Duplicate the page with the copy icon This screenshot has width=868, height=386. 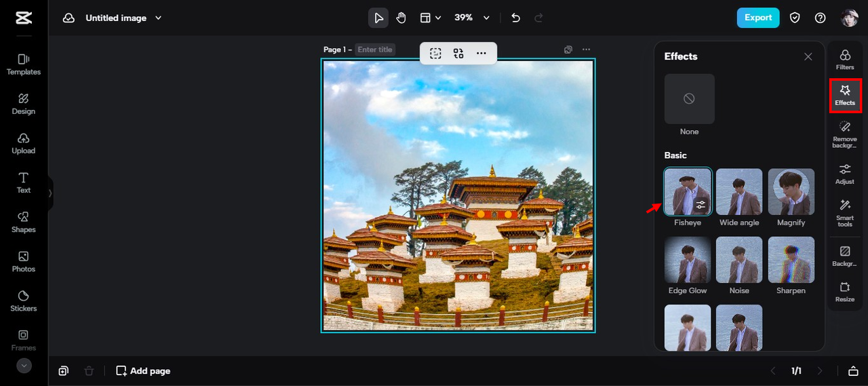coord(568,50)
